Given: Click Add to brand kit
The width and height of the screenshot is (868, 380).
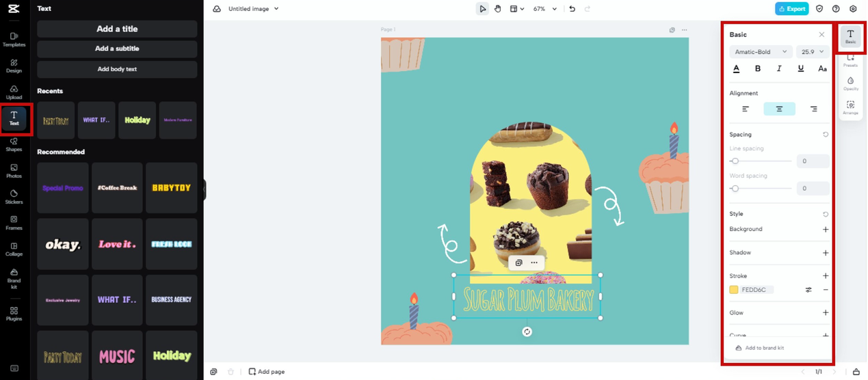Looking at the screenshot, I should point(760,348).
